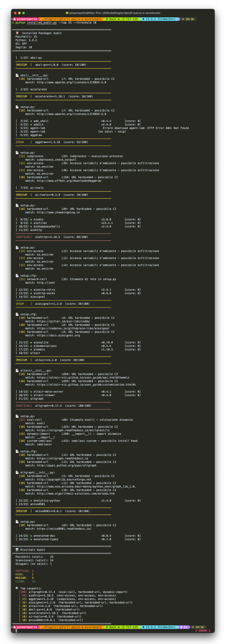Click the green status dot beside analytics-python
The width and height of the screenshot is (227, 644).
[x=31, y=501]
